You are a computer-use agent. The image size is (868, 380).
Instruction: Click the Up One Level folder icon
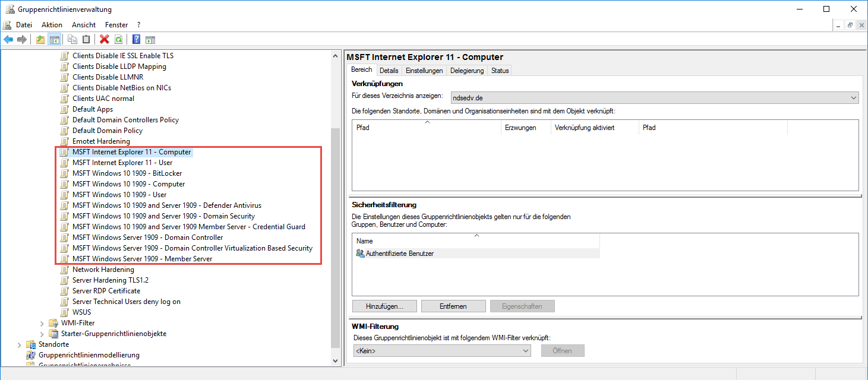40,40
